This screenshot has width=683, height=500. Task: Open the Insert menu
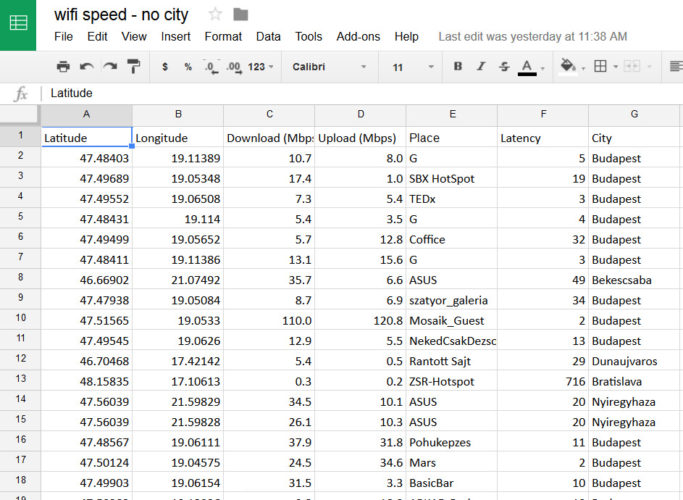point(176,37)
